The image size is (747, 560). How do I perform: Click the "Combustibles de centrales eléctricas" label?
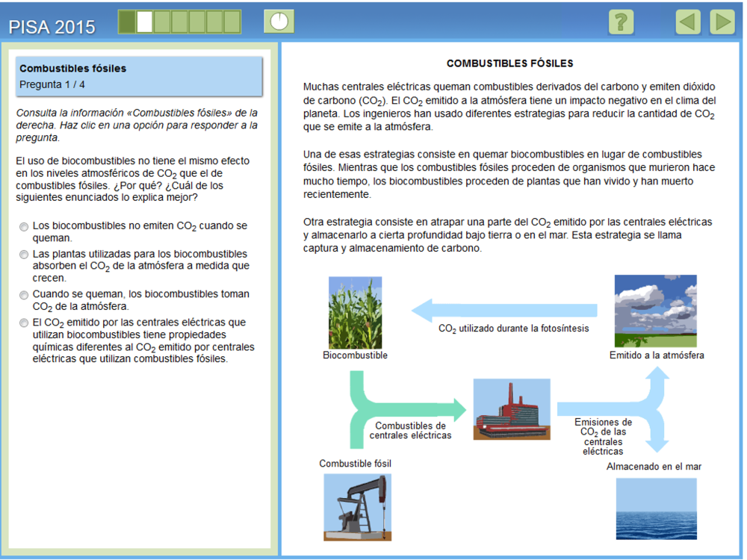(410, 430)
